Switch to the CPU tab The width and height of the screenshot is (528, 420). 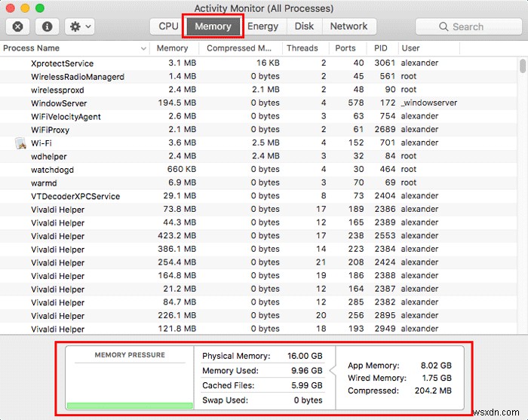(x=168, y=26)
